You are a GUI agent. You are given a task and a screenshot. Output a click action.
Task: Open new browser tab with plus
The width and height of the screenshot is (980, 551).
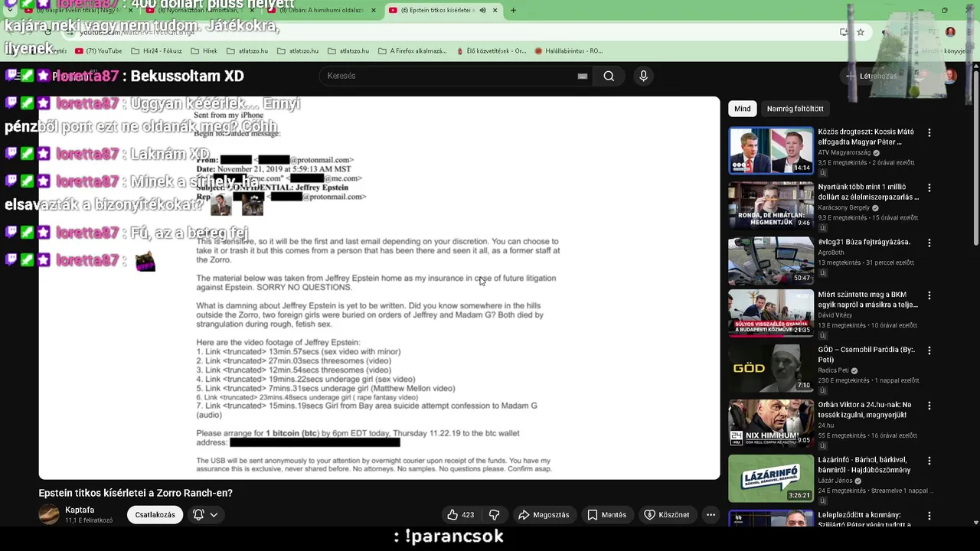tap(513, 10)
